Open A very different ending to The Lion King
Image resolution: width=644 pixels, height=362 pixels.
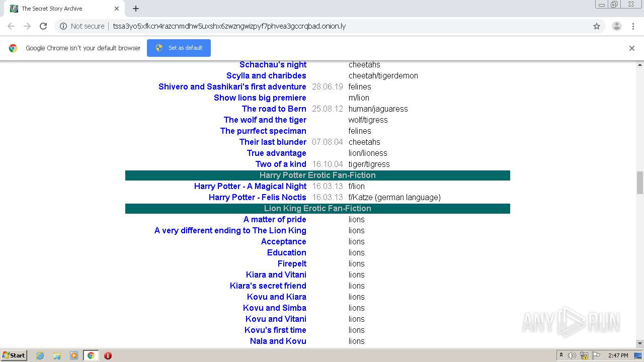(x=230, y=230)
